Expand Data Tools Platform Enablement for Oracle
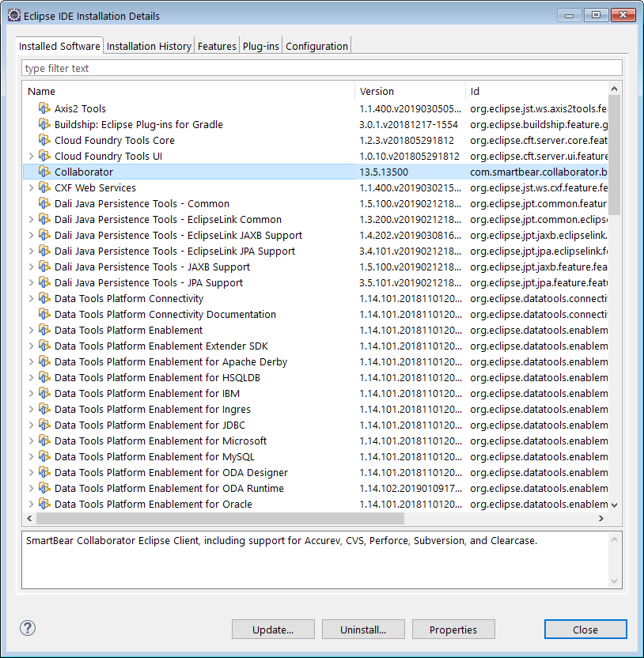Image resolution: width=644 pixels, height=658 pixels. (31, 504)
